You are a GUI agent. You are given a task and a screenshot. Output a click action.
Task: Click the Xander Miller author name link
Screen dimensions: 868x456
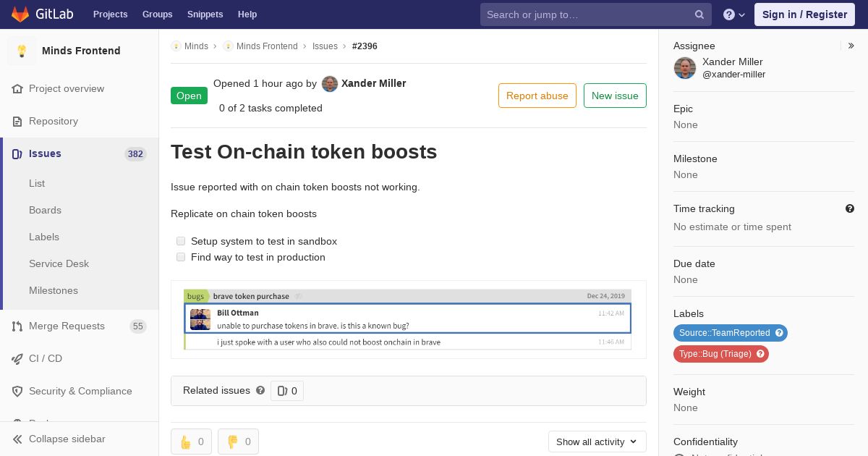373,84
